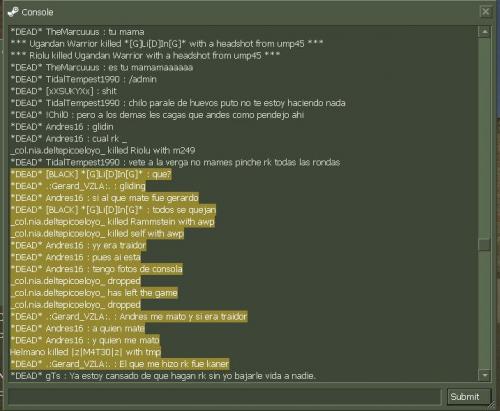The width and height of the screenshot is (500, 411).
Task: Click the Submit button
Action: coord(468,397)
